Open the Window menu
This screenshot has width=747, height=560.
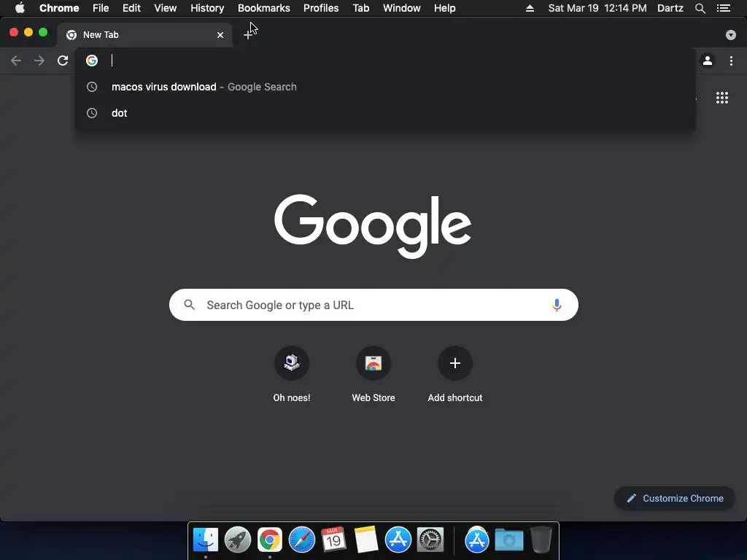(402, 8)
